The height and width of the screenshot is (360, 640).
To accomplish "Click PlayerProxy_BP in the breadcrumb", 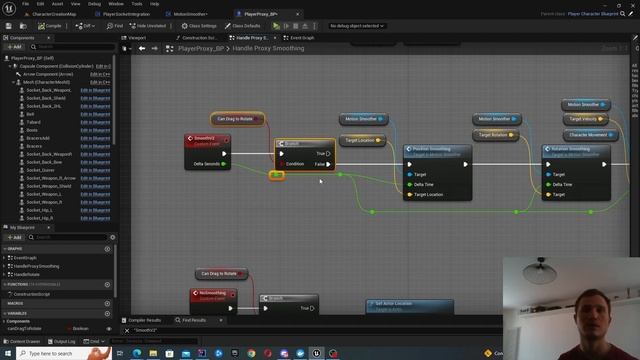I will (201, 49).
